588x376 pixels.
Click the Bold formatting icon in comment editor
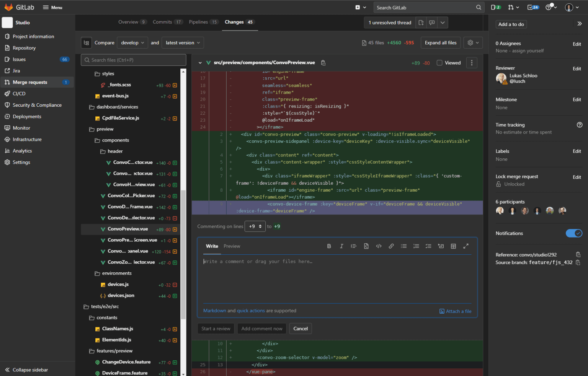[329, 246]
